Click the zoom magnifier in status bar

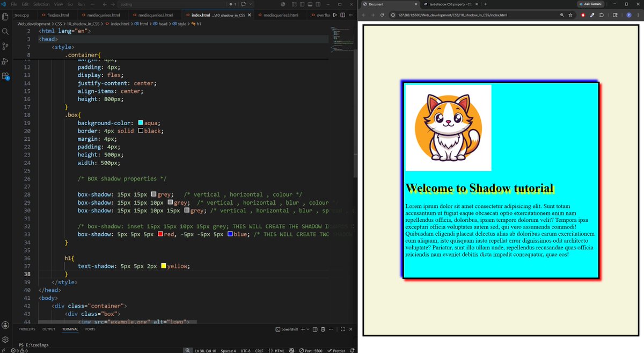188,350
